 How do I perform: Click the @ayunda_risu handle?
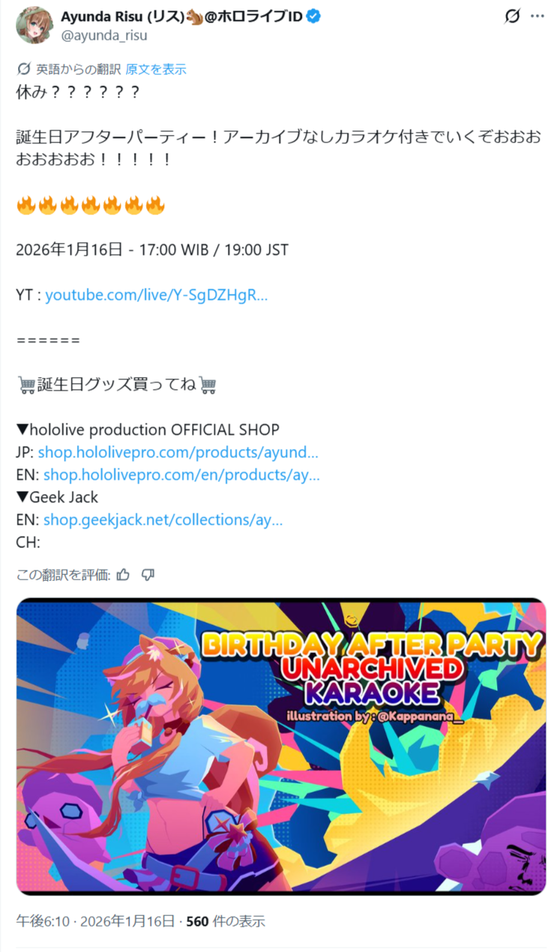(103, 35)
